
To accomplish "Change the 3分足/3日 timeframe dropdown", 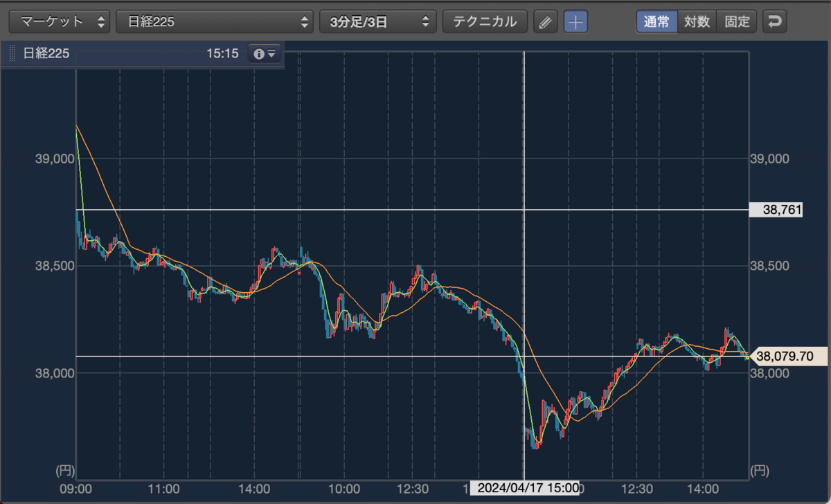I will click(x=377, y=21).
